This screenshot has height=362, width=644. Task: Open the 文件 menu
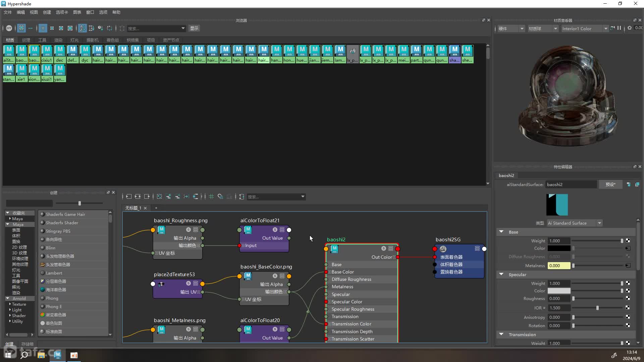(x=8, y=12)
